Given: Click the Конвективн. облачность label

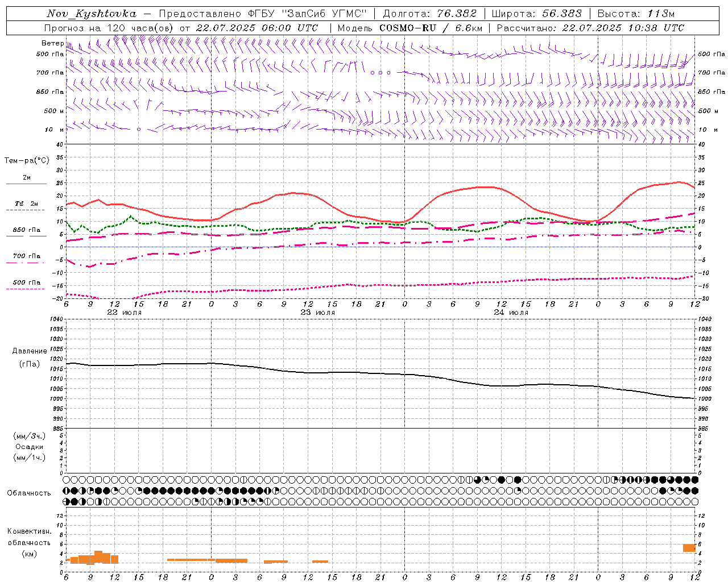Looking at the screenshot, I should [x=30, y=537].
